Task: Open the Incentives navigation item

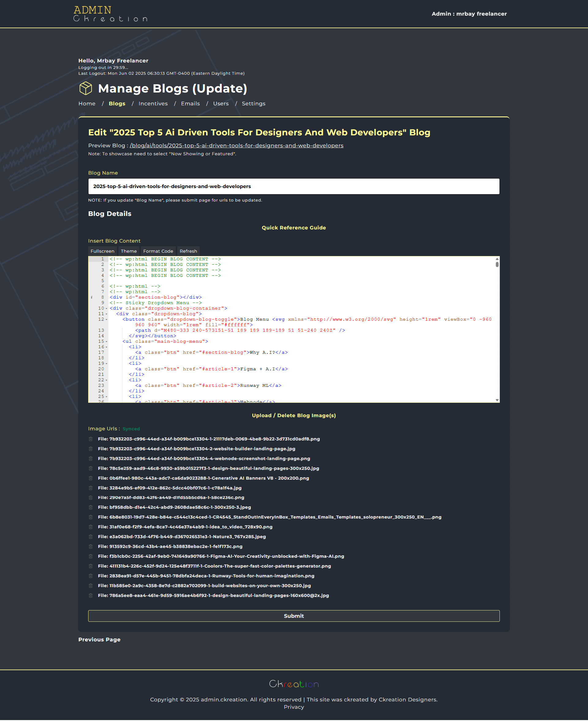Action: 153,104
